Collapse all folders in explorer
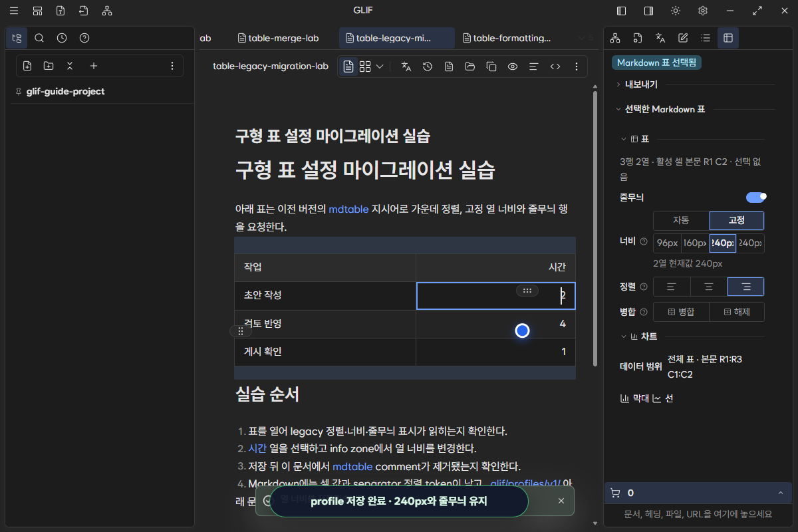This screenshot has width=798, height=532. [x=70, y=66]
